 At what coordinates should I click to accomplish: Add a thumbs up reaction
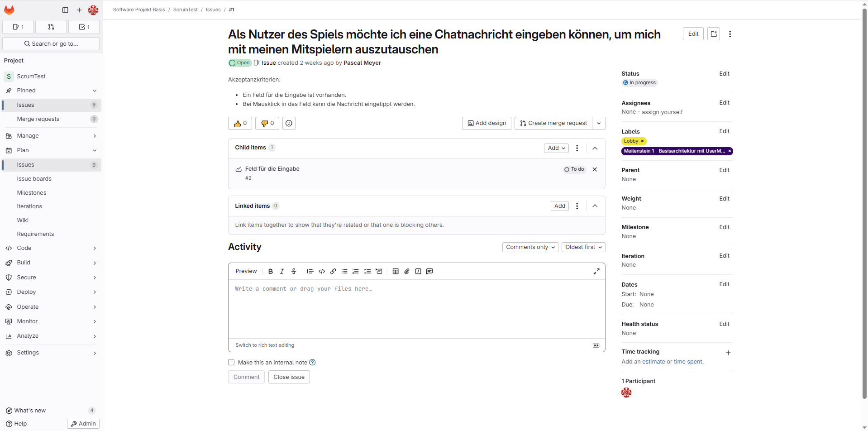coord(240,123)
